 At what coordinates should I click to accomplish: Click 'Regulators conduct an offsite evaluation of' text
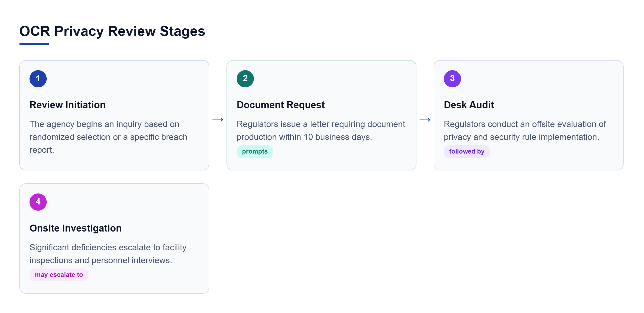[x=525, y=124]
